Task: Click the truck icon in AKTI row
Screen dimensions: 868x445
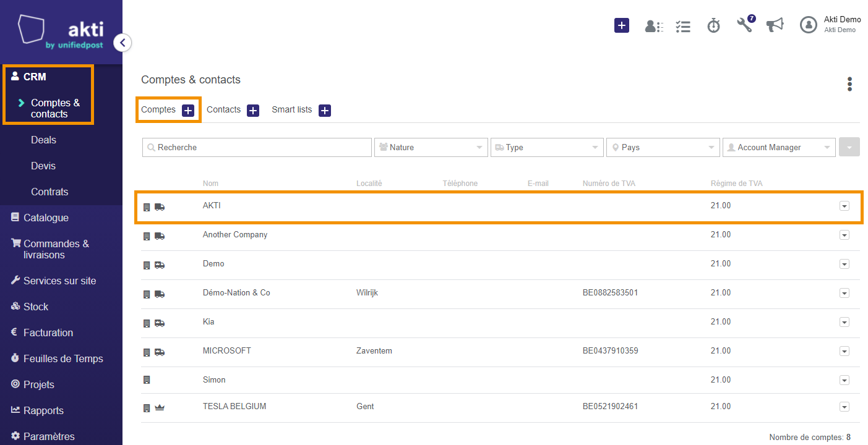Action: [160, 207]
